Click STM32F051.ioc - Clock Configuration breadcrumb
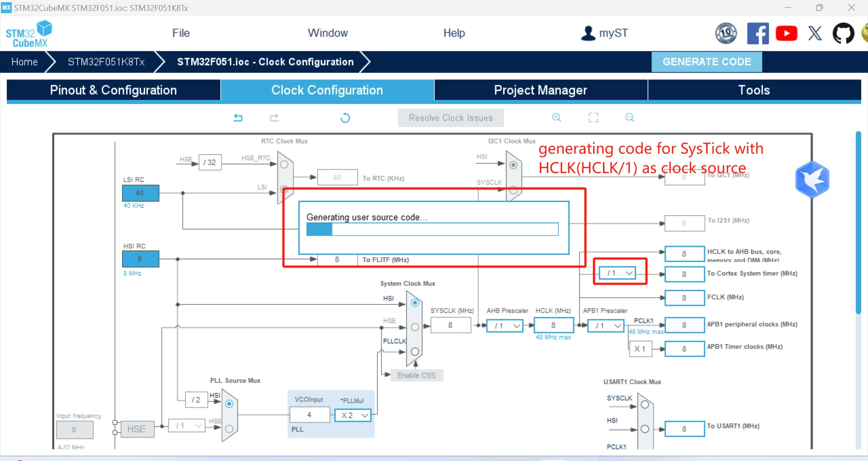Viewport: 868px width, 461px height. click(x=265, y=62)
